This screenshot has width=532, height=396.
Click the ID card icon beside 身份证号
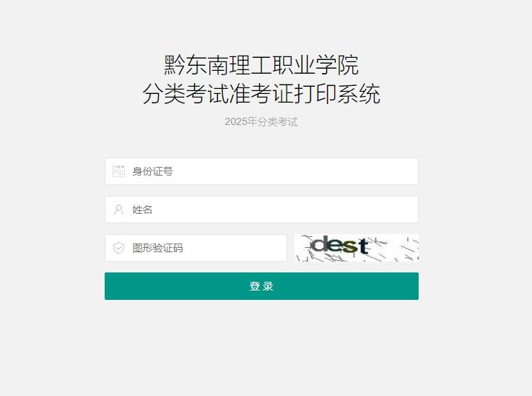[118, 171]
